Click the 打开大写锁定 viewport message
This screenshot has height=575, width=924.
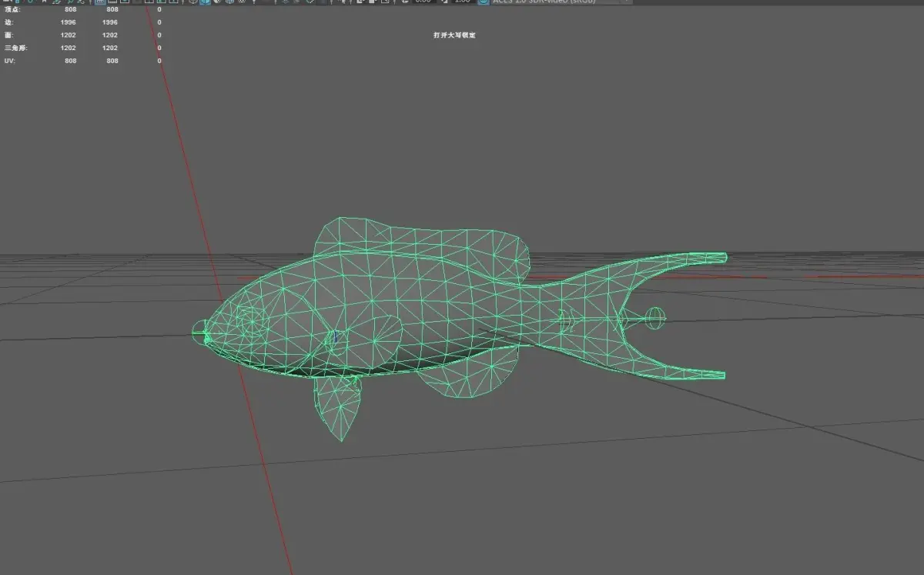pyautogui.click(x=454, y=35)
